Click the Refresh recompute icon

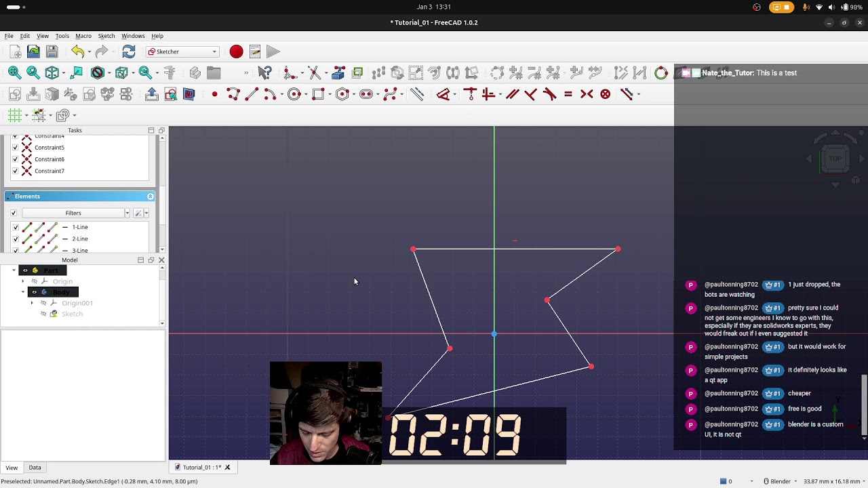click(x=128, y=52)
